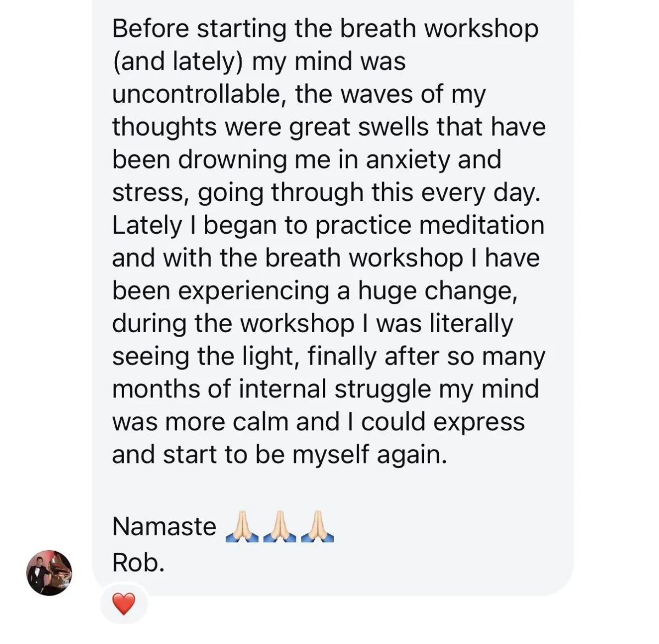Image resolution: width=659 pixels, height=644 pixels.
Task: Select the word Namaste in the message
Action: pyautogui.click(x=164, y=527)
